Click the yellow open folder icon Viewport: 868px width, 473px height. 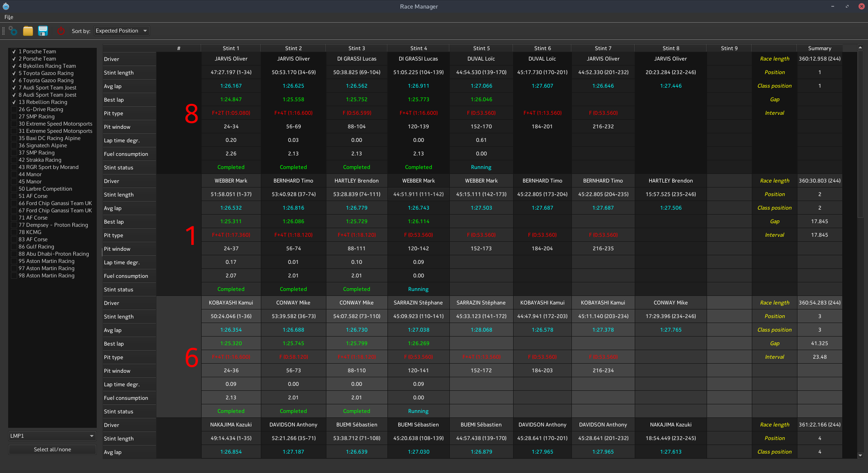click(28, 31)
